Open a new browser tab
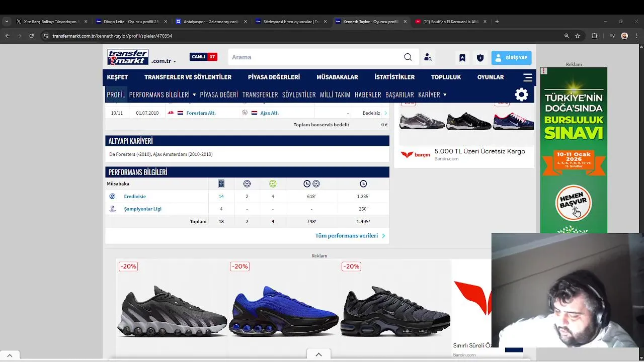Screen dimensions: 644x362 pos(497,22)
